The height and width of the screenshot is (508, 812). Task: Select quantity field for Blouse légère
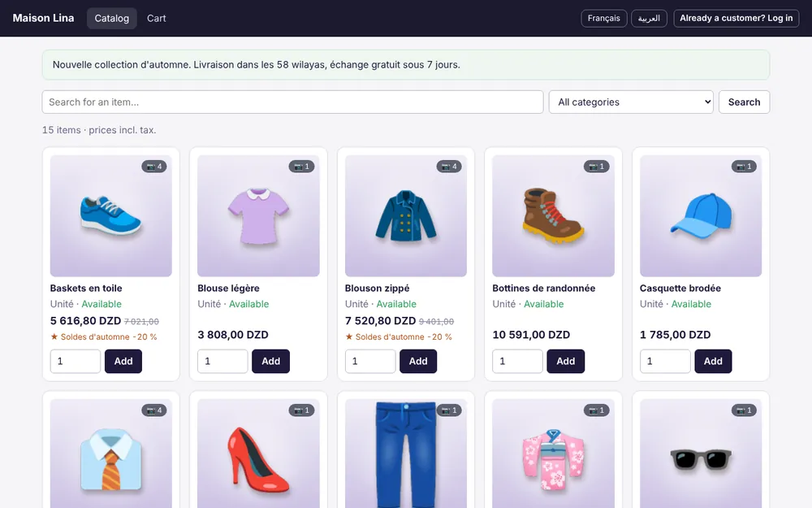222,362
